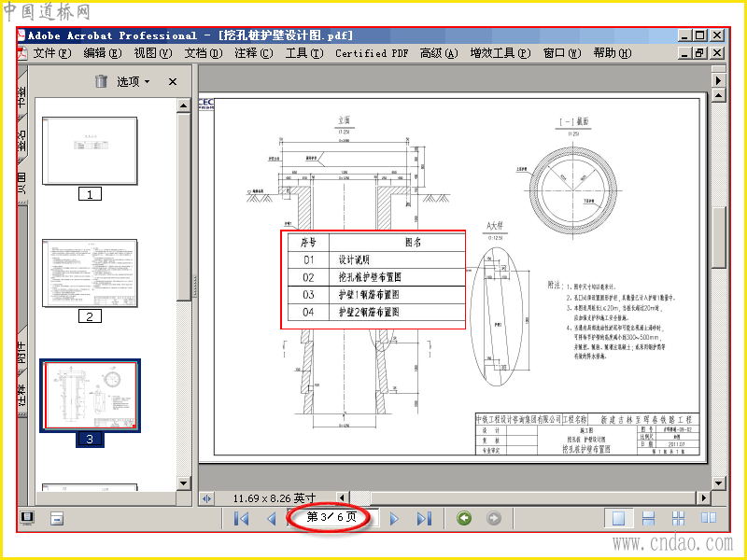
Task: Open the Certified PDF menu
Action: click(372, 53)
